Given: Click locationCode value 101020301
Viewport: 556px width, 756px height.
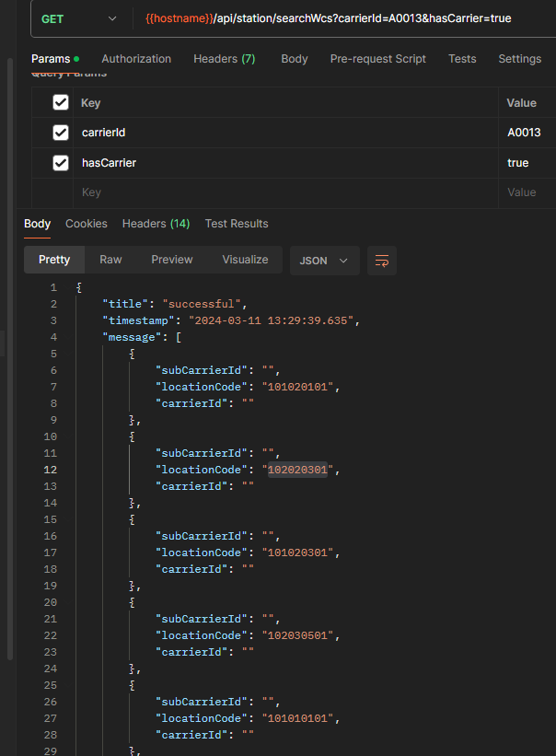Looking at the screenshot, I should pos(297,552).
